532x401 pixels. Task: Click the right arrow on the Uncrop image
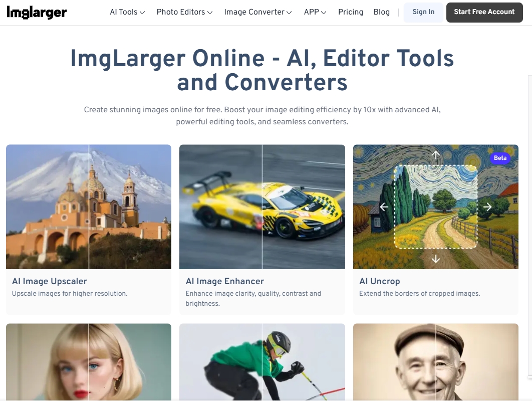[x=487, y=207]
